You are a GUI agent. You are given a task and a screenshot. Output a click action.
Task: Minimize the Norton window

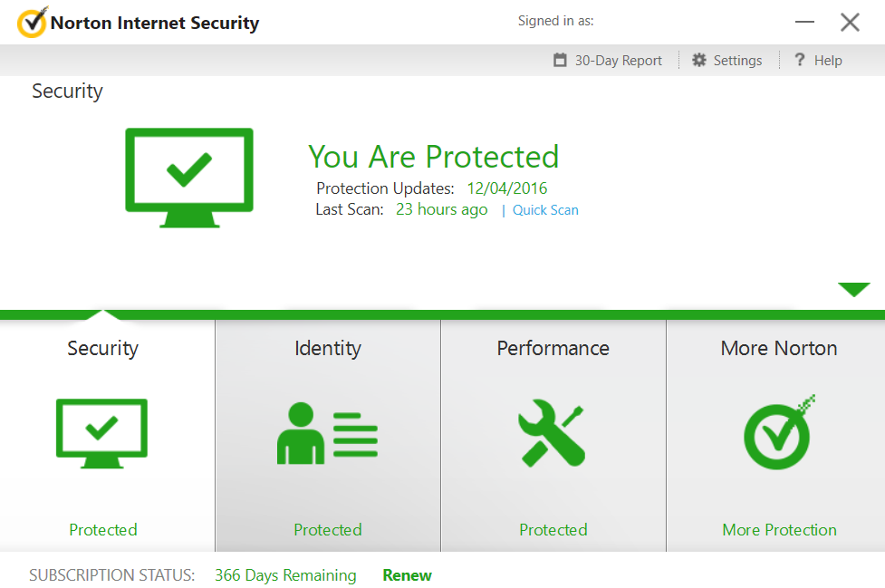click(804, 22)
